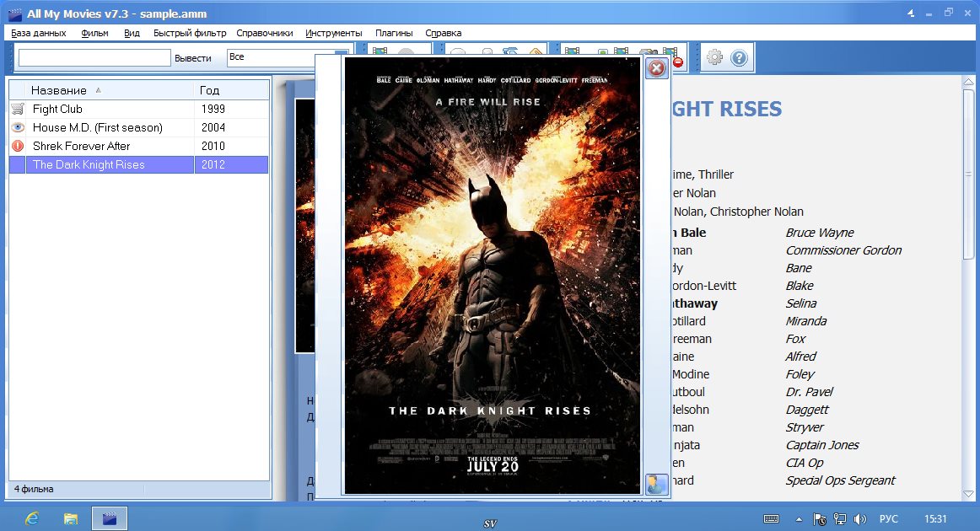Image resolution: width=980 pixels, height=531 pixels.
Task: Click the Special Ops Sergeant role text
Action: click(840, 480)
